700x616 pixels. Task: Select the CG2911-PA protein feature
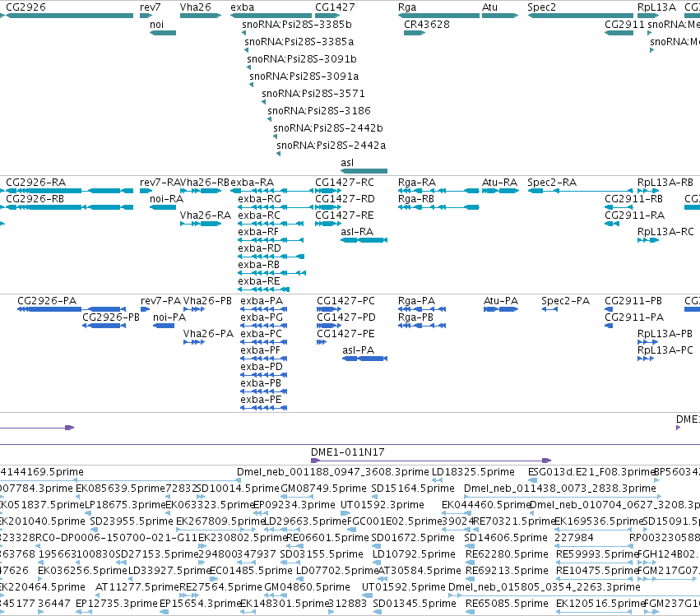click(x=609, y=326)
